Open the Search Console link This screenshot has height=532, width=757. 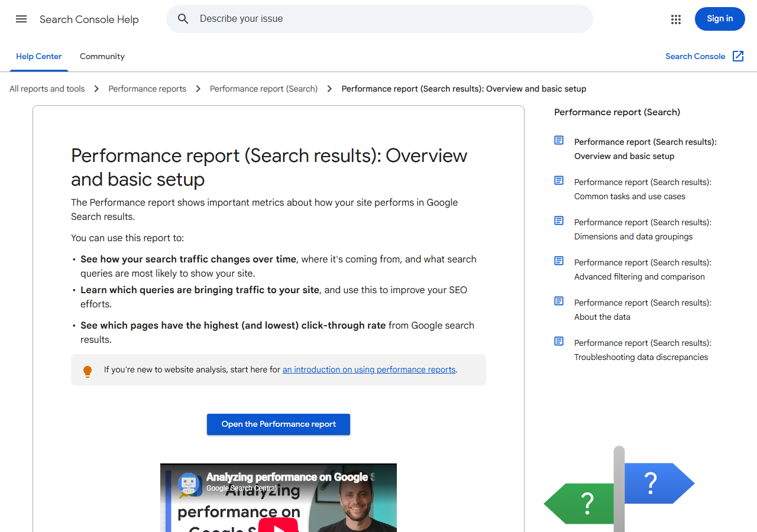695,56
